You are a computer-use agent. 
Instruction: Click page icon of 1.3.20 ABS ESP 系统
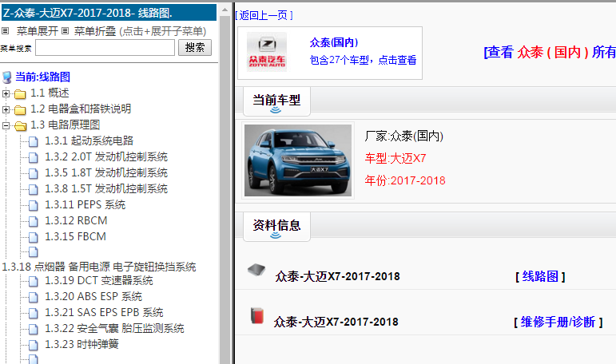click(34, 297)
